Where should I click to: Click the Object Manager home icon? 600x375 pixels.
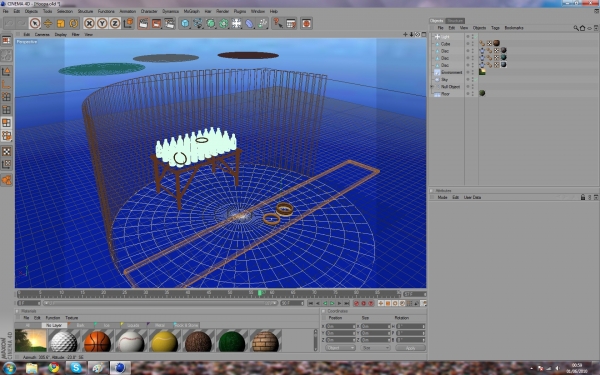(x=582, y=28)
